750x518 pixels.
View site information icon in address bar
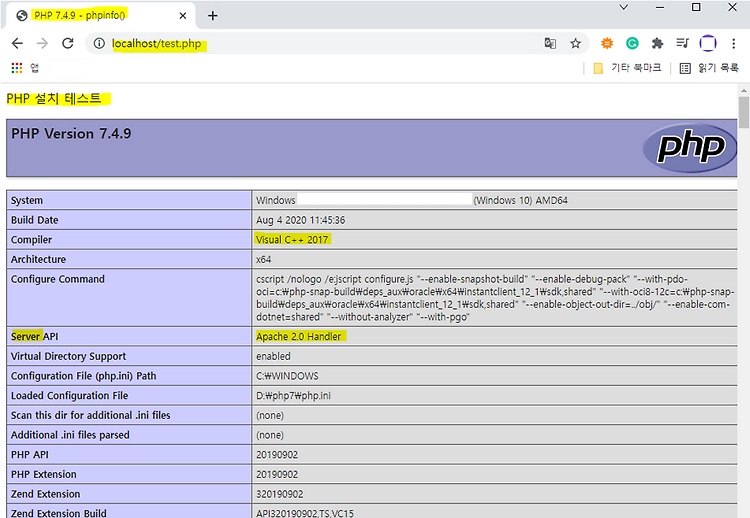[99, 44]
